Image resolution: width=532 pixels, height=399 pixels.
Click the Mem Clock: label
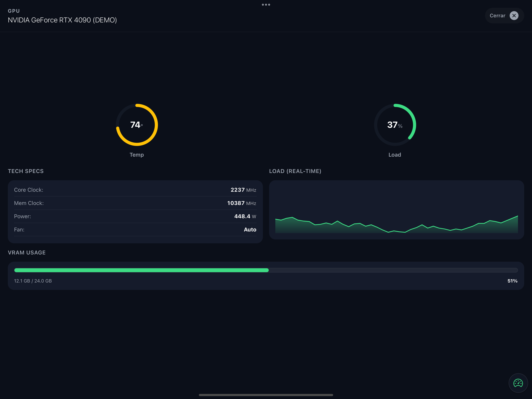[x=29, y=203]
